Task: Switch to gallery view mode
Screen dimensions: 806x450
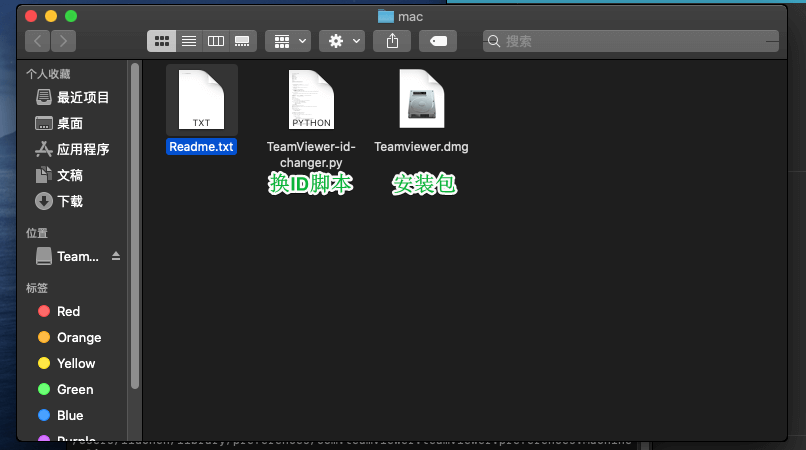Action: click(242, 41)
